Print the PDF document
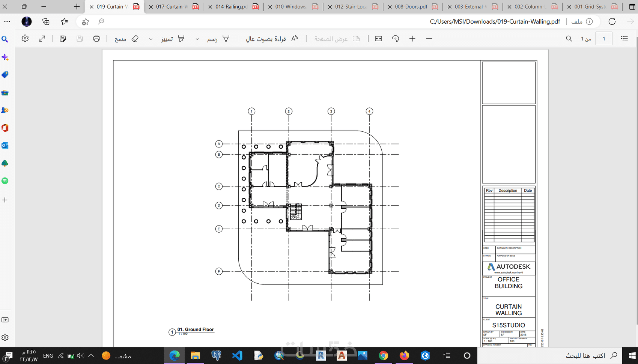The height and width of the screenshot is (364, 638). click(96, 39)
